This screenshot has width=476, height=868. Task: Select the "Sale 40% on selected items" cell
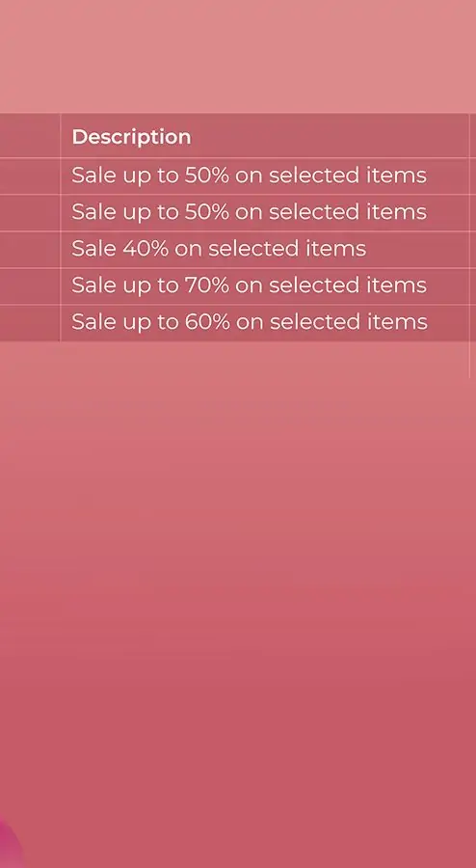[x=264, y=249]
